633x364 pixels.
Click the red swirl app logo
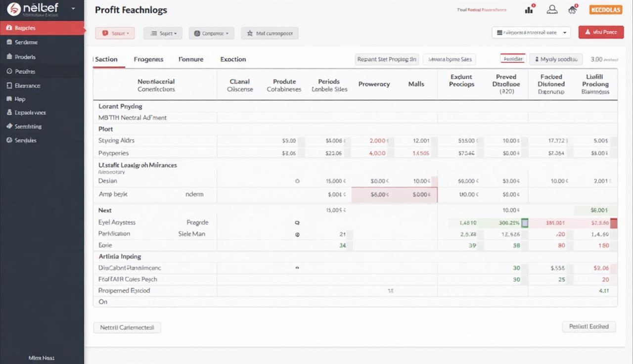(15, 9)
